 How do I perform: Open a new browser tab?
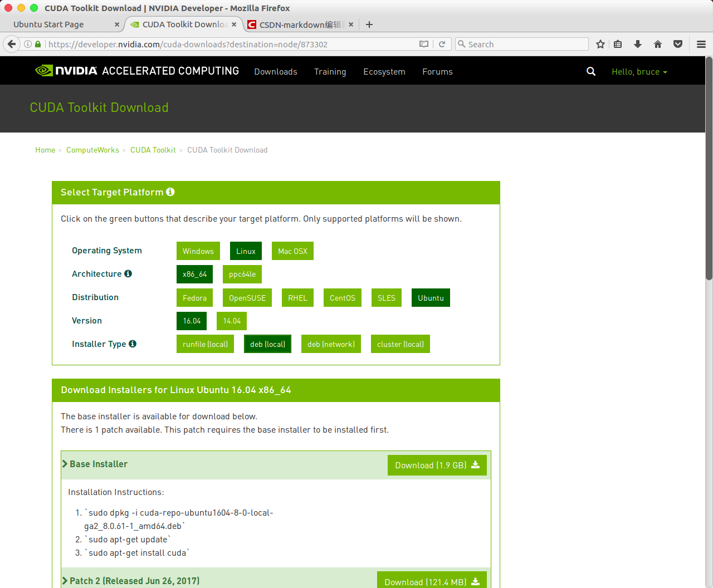pos(369,24)
